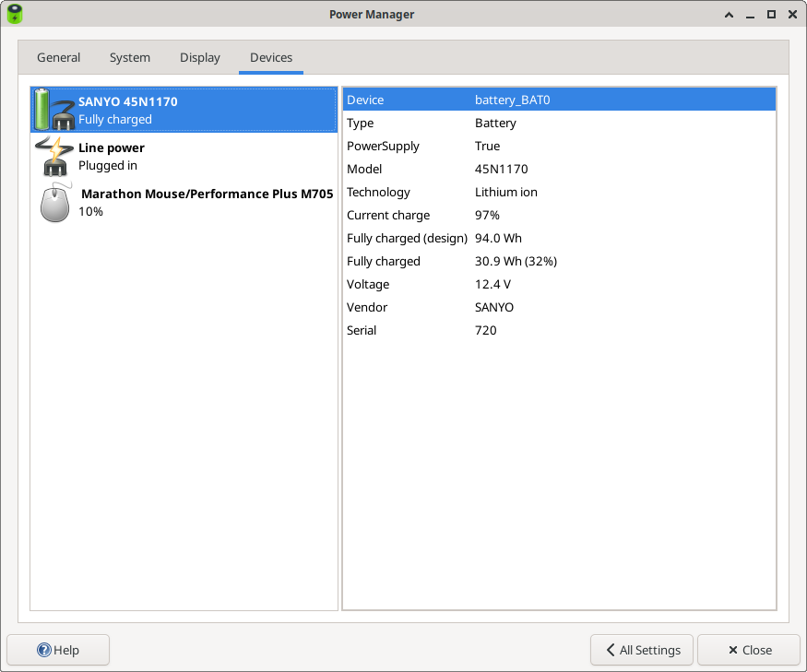Roll up window using title bar up-arrow
The image size is (807, 672).
pos(729,14)
